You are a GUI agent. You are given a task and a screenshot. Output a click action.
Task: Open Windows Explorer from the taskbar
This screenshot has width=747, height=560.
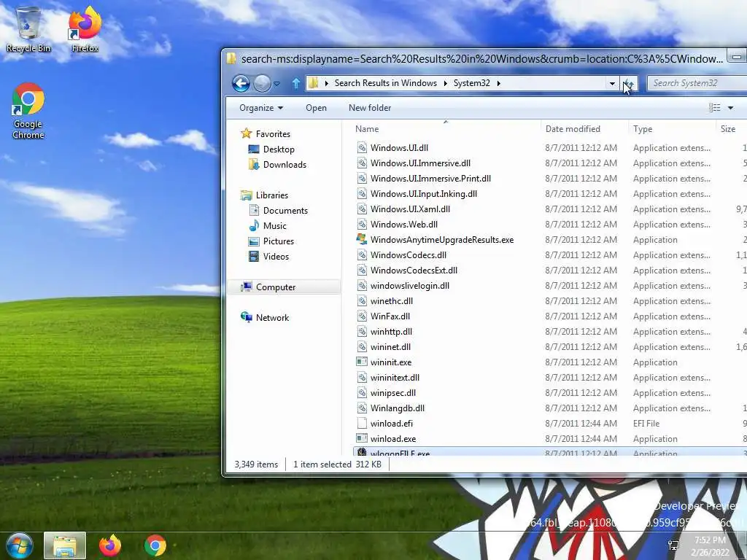coord(65,545)
